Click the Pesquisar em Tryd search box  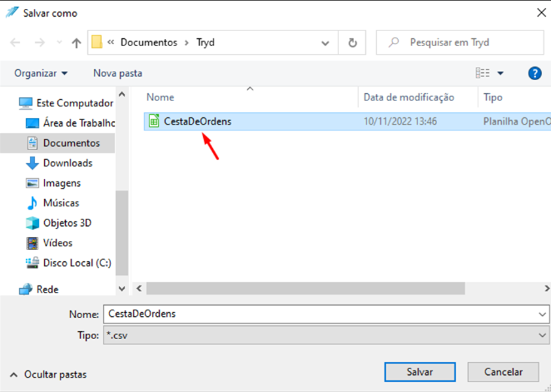click(460, 42)
